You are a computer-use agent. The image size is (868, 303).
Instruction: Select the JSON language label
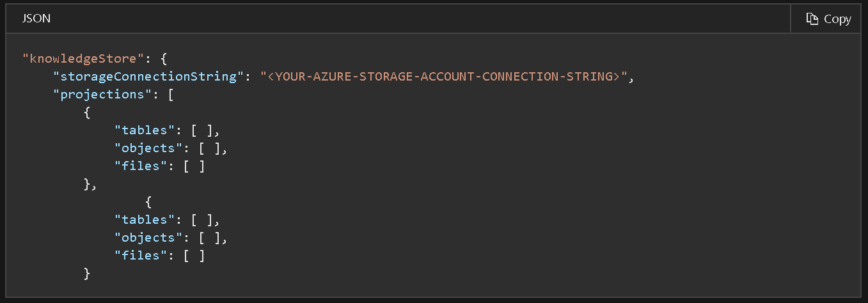click(x=36, y=19)
